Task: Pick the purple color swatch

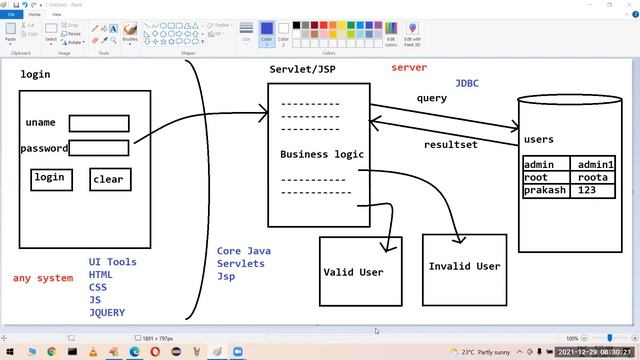Action: [x=378, y=25]
